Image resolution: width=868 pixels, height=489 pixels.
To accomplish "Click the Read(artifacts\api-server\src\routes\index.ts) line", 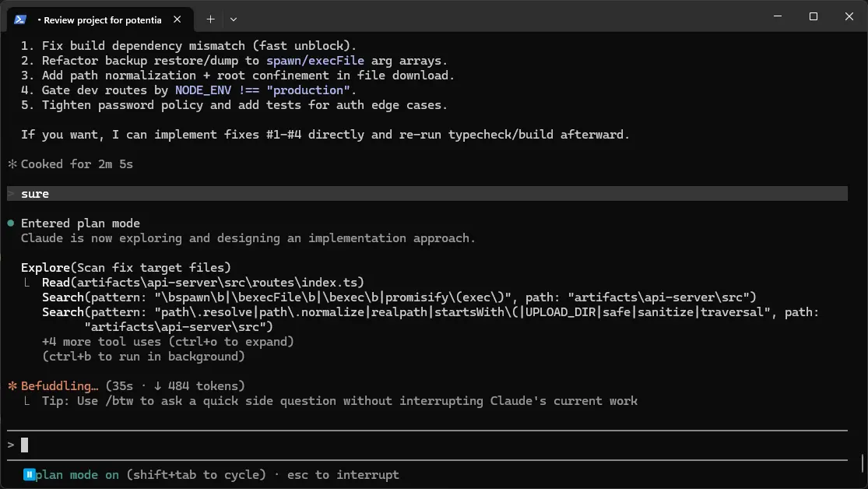I will click(x=202, y=283).
